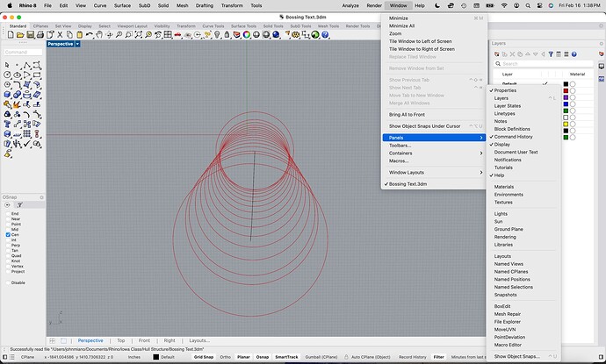Click the Print icon in toolbar

pyautogui.click(x=40, y=35)
